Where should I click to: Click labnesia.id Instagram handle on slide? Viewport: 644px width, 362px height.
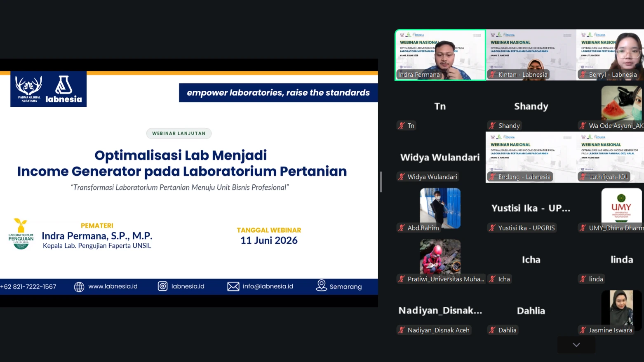[188, 286]
